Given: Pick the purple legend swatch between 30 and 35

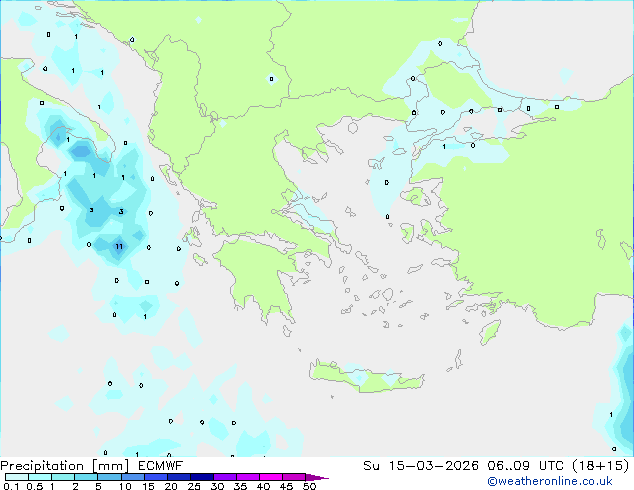Looking at the screenshot, I should pos(224,477).
